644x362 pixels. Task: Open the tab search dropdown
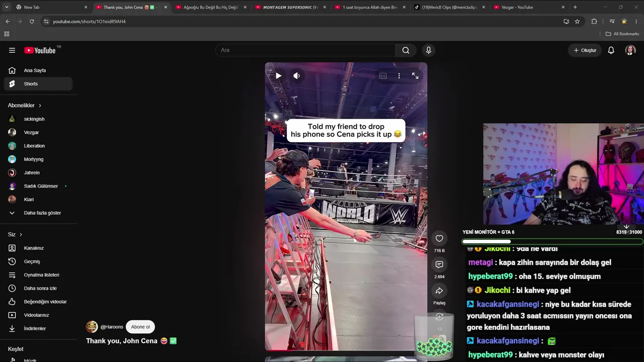tap(6, 7)
